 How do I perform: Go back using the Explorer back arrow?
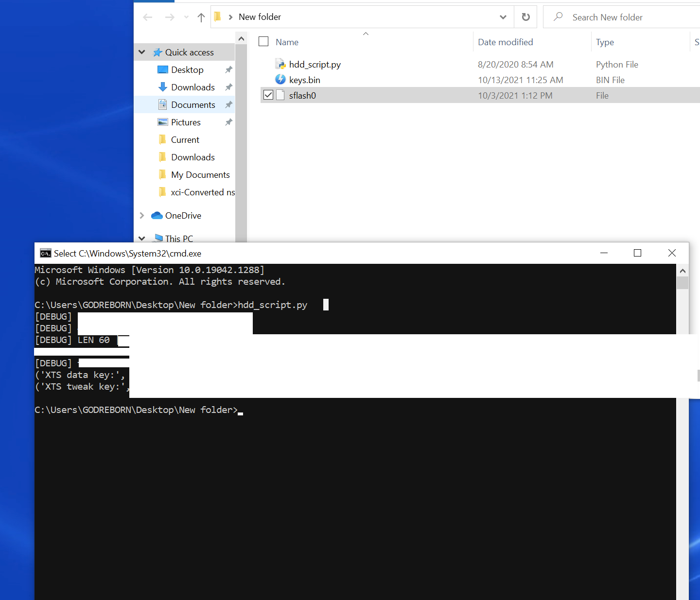pyautogui.click(x=148, y=17)
